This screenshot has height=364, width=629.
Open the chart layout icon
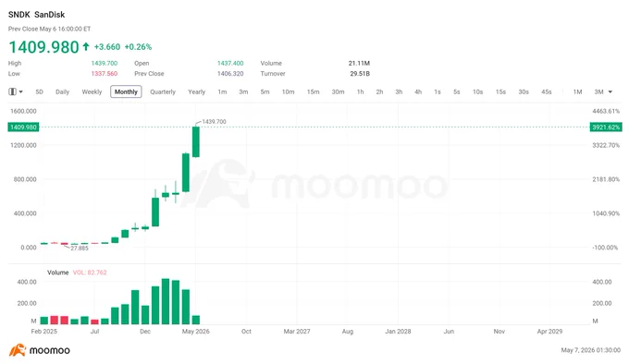[12, 91]
